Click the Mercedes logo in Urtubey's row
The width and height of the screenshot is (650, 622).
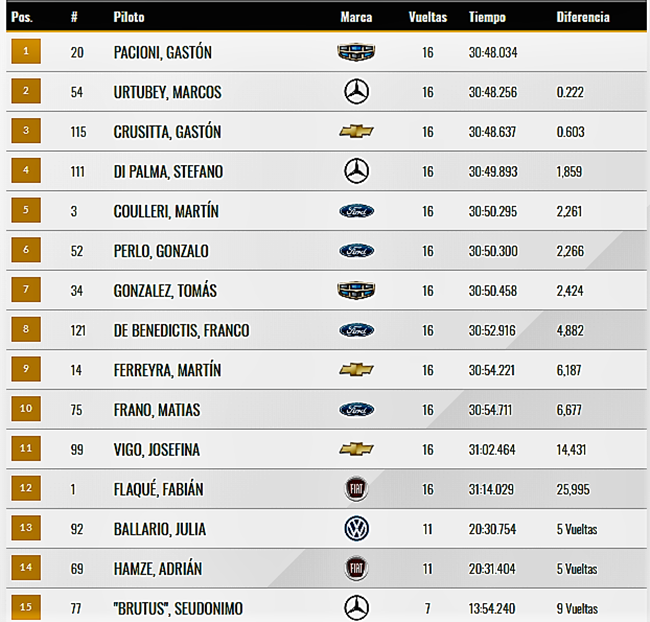[x=357, y=92]
